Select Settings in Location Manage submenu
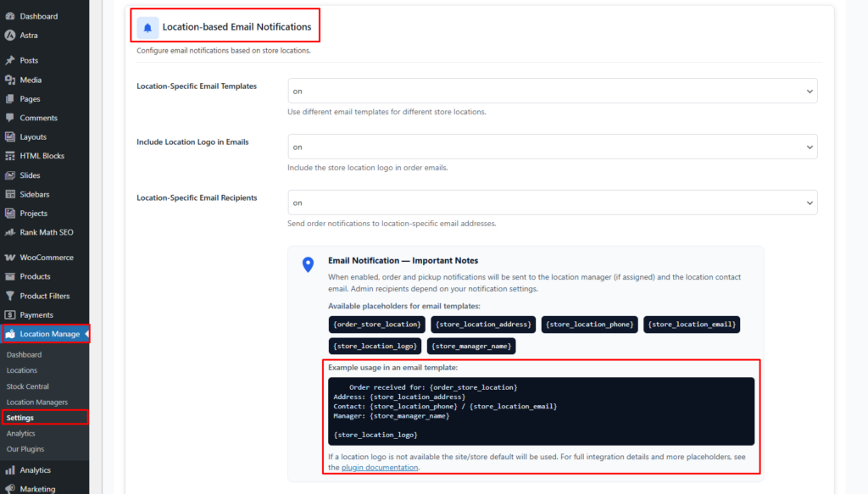This screenshot has width=868, height=494. tap(21, 418)
